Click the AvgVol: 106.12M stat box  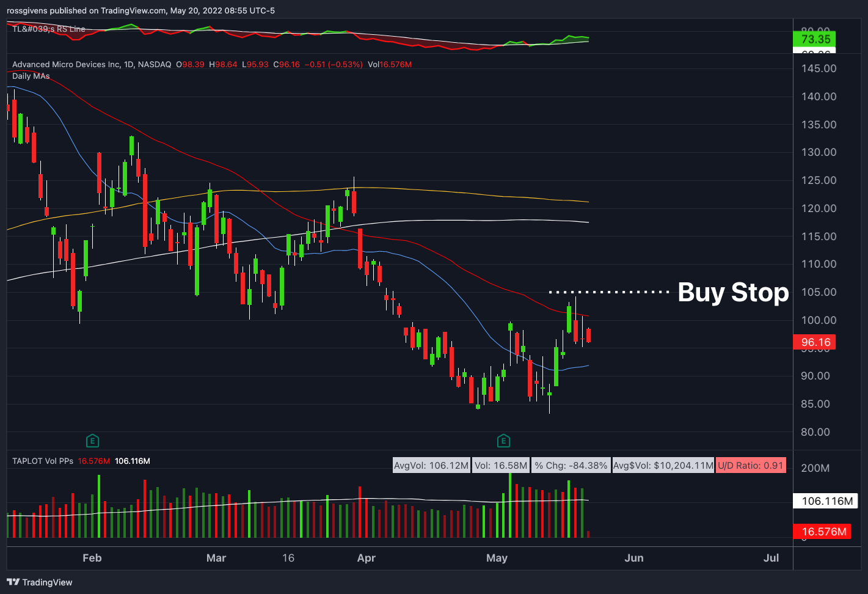click(x=431, y=466)
